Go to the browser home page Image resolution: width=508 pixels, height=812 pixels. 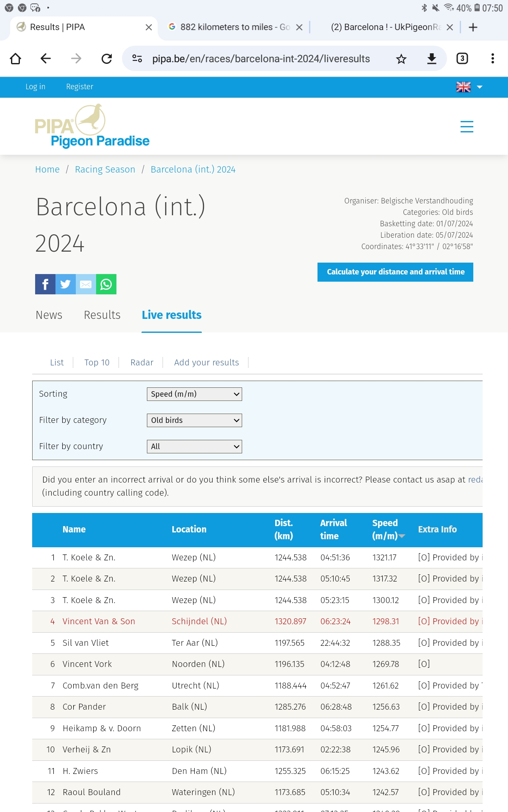click(15, 59)
